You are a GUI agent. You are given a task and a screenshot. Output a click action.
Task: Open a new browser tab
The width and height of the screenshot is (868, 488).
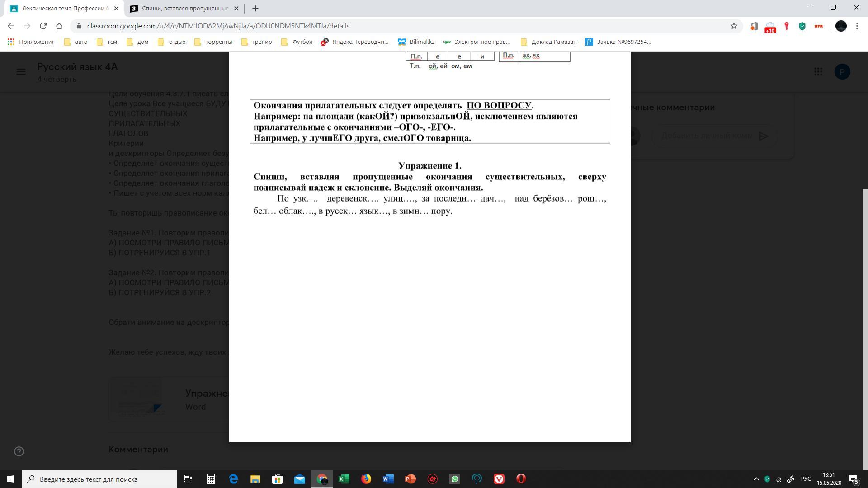point(255,9)
